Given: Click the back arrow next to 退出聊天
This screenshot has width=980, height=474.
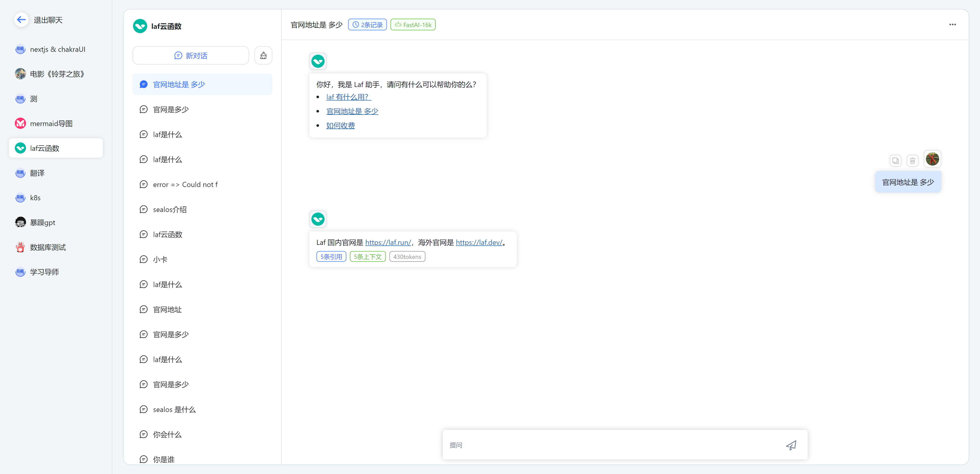Looking at the screenshot, I should [x=21, y=19].
